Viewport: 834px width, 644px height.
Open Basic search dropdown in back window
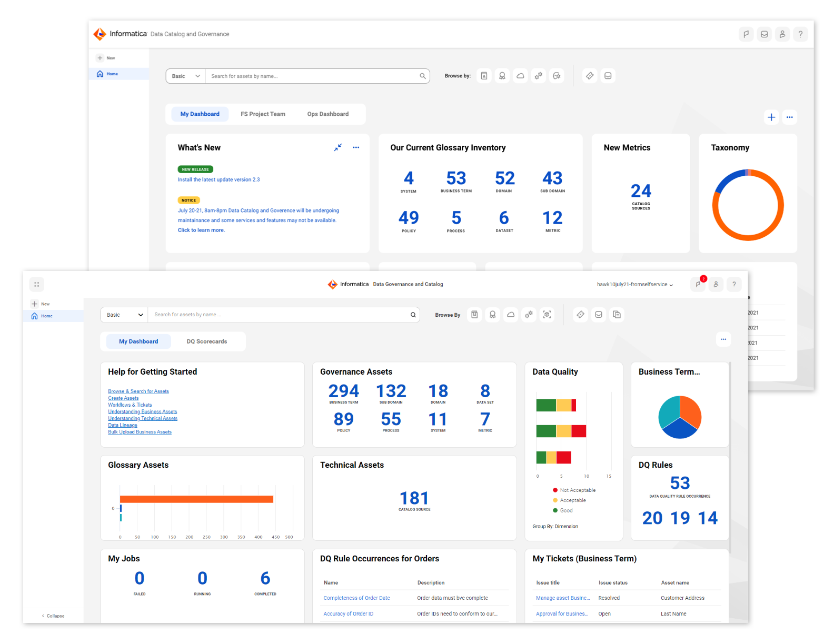(x=186, y=76)
